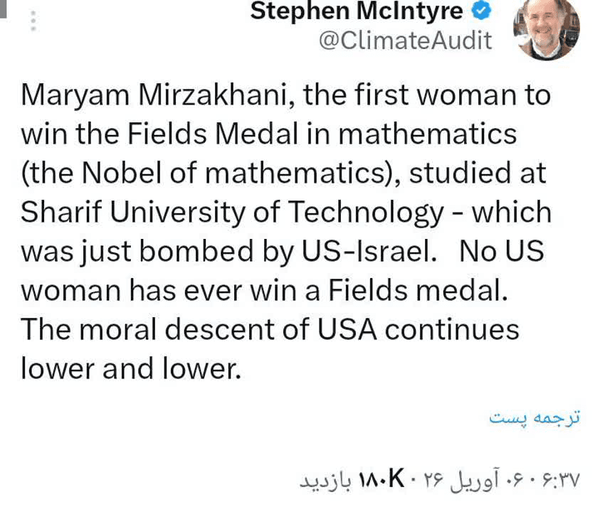The height and width of the screenshot is (512, 600).
Task: Click "win the Fields Medal in mathematics"
Action: (268, 135)
